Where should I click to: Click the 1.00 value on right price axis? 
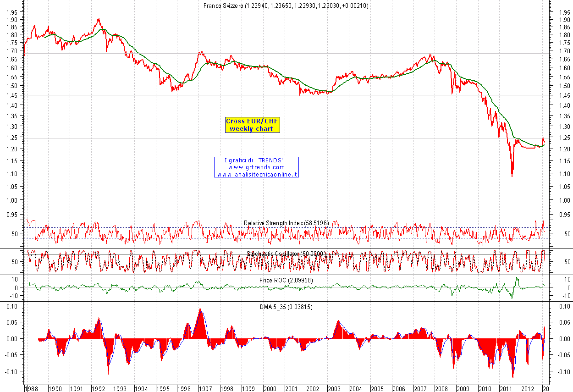coord(565,200)
